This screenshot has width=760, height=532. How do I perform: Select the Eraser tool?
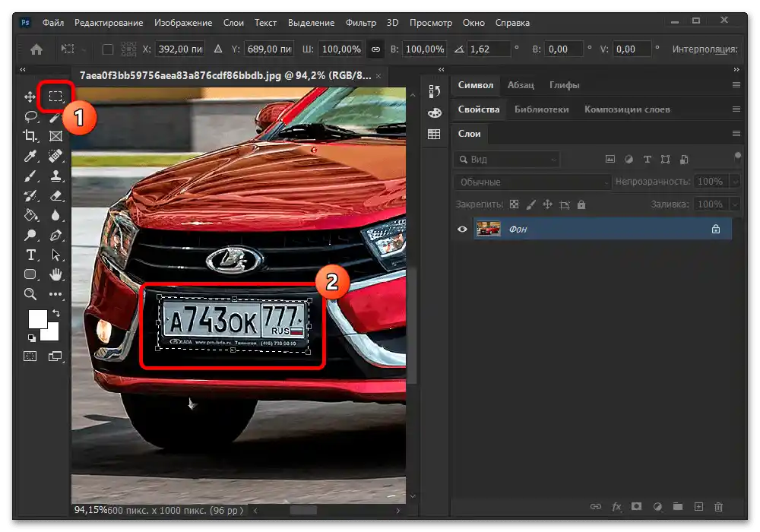click(x=55, y=196)
